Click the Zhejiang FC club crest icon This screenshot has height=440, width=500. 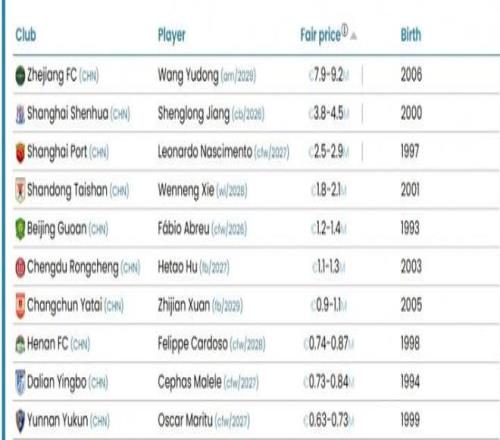(x=20, y=76)
